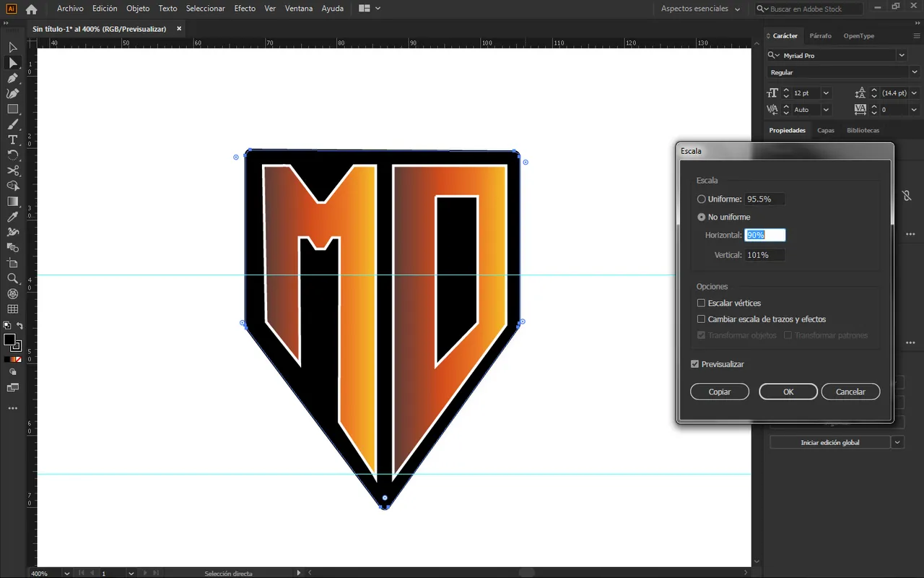The image size is (924, 578).
Task: Select the Rectangle tool
Action: (x=13, y=109)
